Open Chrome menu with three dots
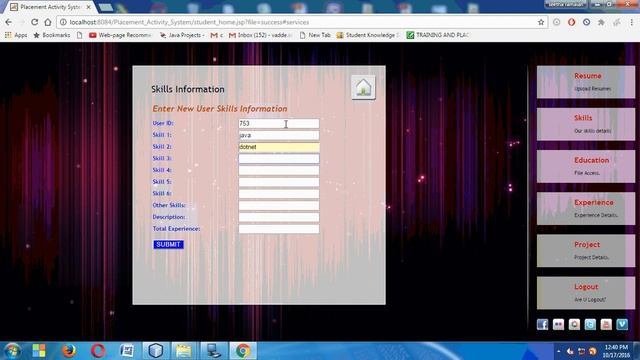Image resolution: width=640 pixels, height=360 pixels. [x=631, y=22]
